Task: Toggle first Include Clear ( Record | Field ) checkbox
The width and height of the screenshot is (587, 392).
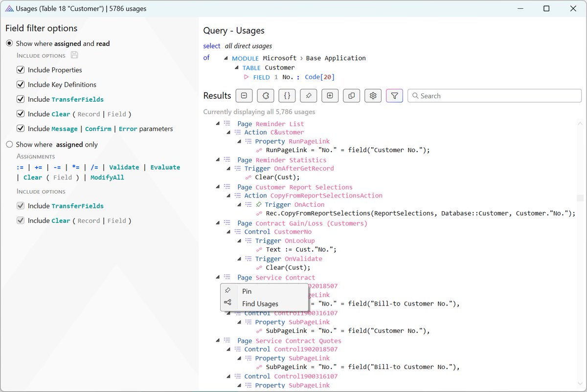Action: pos(21,114)
